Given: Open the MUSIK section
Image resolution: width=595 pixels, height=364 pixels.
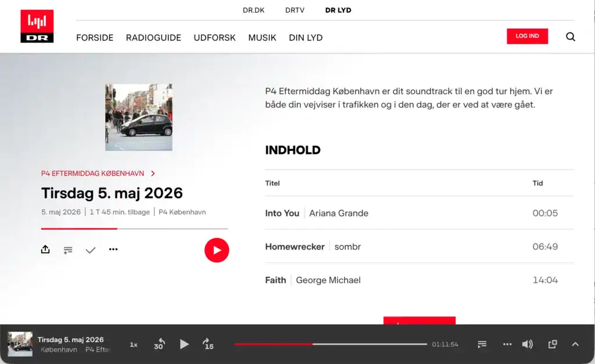Looking at the screenshot, I should point(262,38).
